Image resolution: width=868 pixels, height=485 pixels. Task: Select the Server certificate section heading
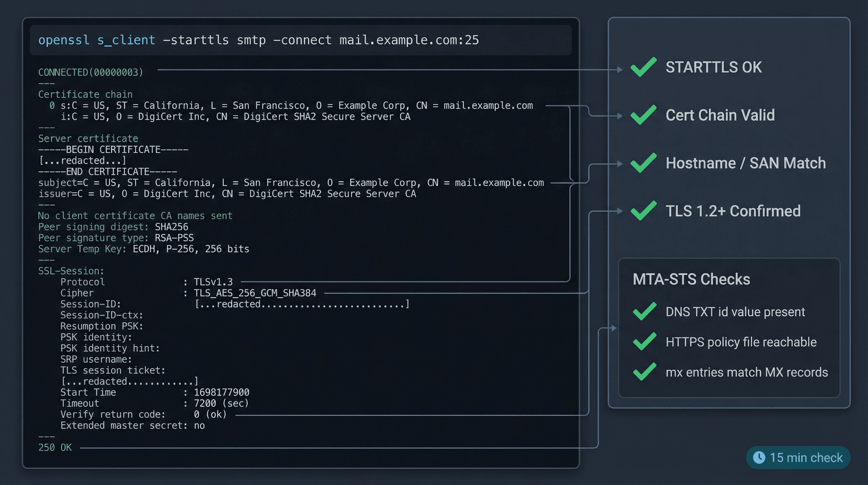coord(88,138)
